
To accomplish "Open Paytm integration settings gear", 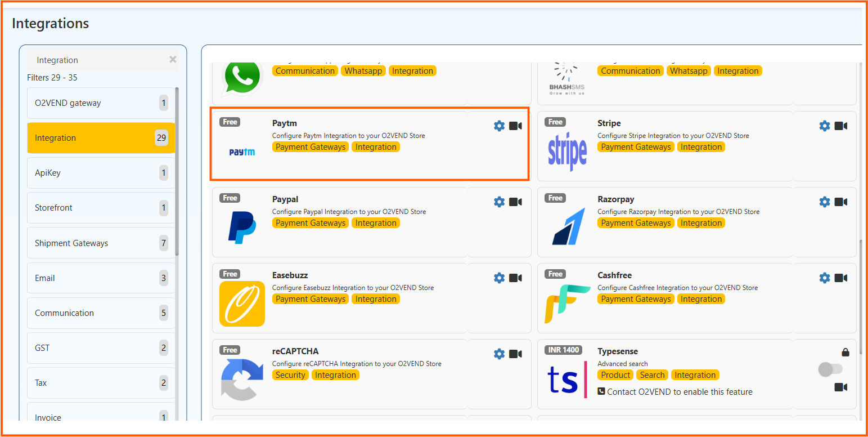I will [499, 126].
